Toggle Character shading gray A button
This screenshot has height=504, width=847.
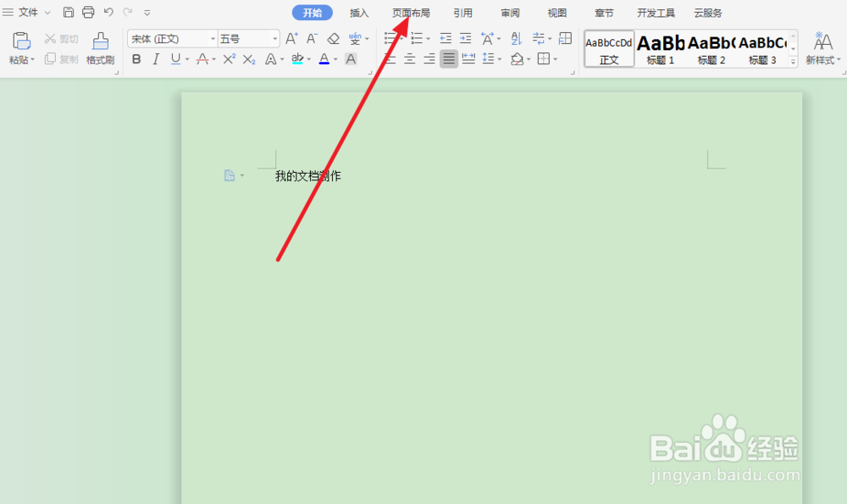351,59
